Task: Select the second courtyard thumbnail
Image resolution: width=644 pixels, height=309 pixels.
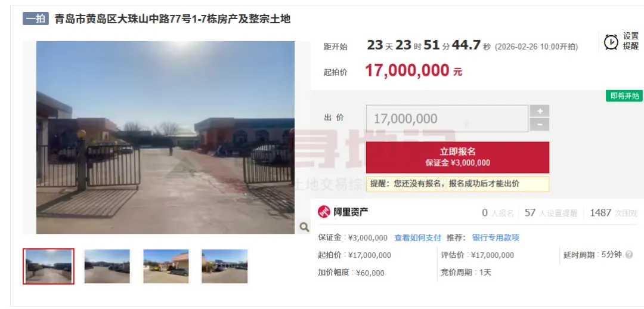Action: 107,266
